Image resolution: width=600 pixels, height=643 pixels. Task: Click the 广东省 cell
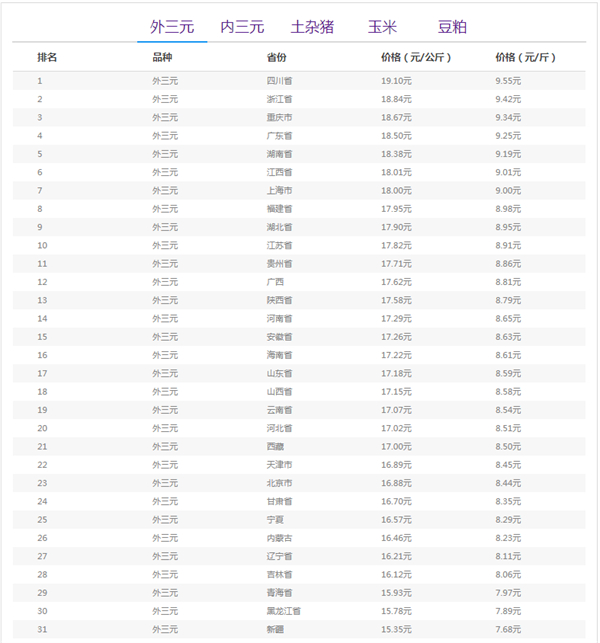click(279, 136)
